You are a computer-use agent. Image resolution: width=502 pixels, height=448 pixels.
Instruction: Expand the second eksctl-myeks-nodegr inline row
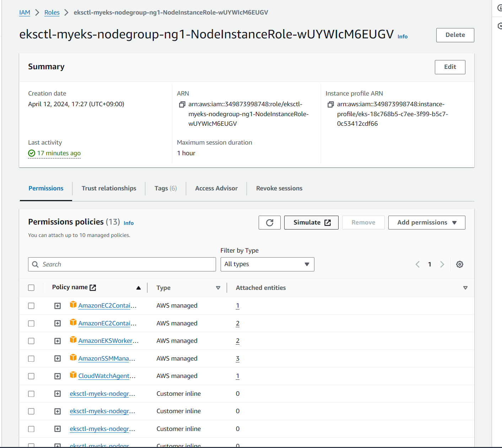pos(58,411)
